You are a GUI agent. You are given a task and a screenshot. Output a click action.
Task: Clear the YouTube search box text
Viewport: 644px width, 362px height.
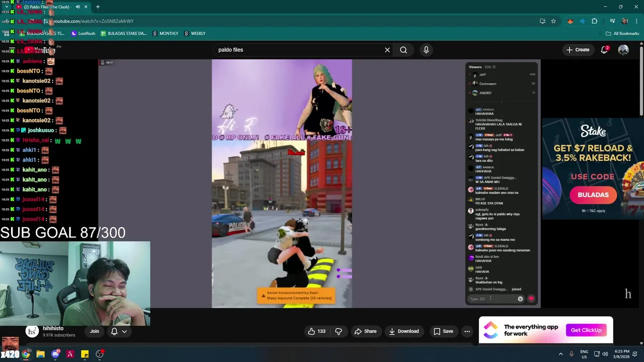pos(387,50)
